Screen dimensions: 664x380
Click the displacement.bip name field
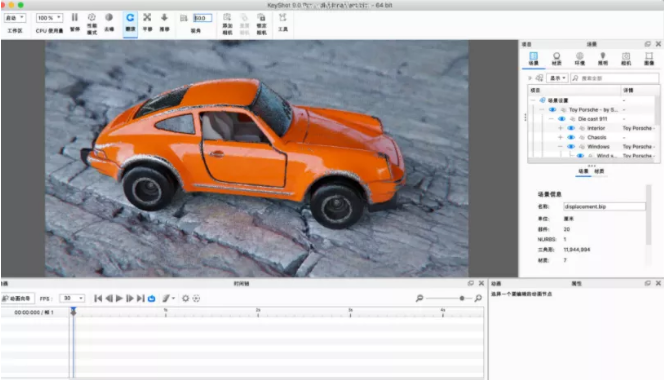604,207
